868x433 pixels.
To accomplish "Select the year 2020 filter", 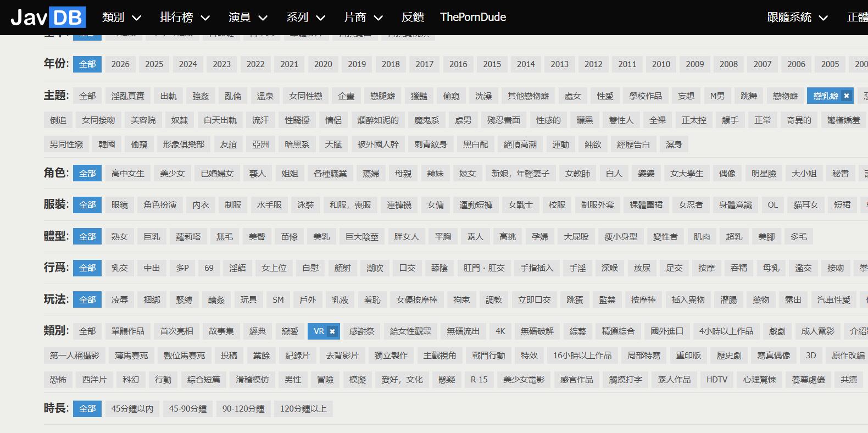I will [323, 64].
